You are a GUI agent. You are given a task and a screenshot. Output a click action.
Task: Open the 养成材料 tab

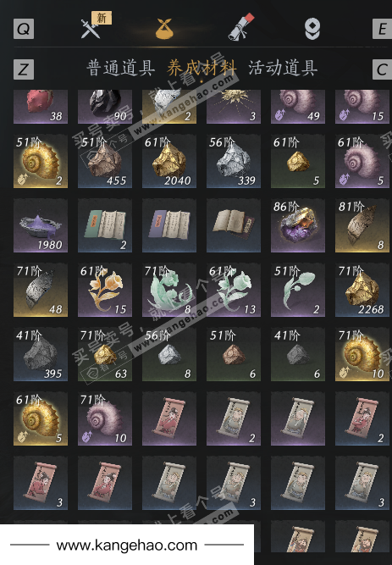click(202, 68)
